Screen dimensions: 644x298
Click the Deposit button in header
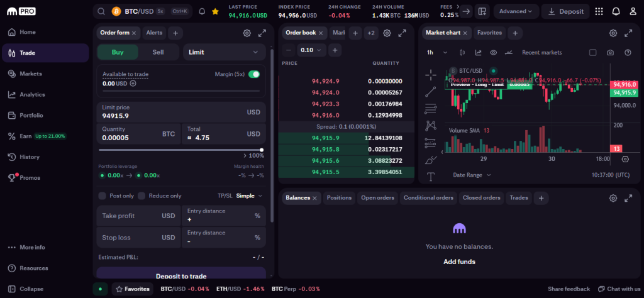point(565,11)
